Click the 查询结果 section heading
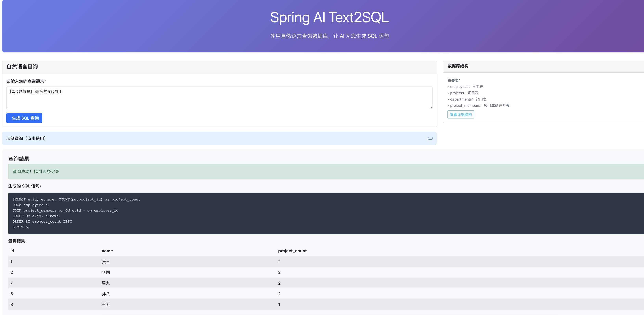 click(19, 159)
